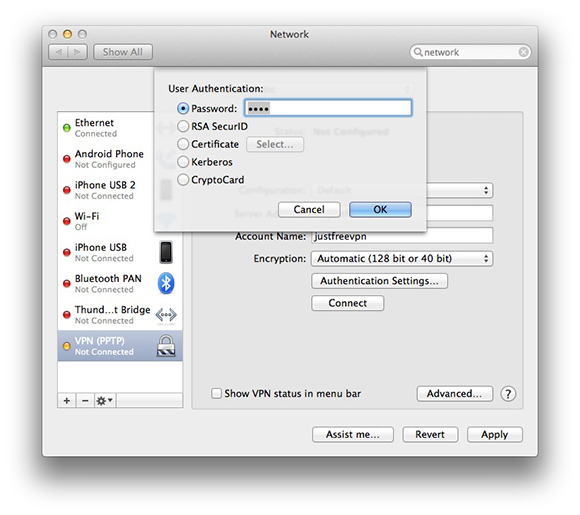Click Ethernet green status dot
The width and height of the screenshot is (580, 515).
click(67, 128)
